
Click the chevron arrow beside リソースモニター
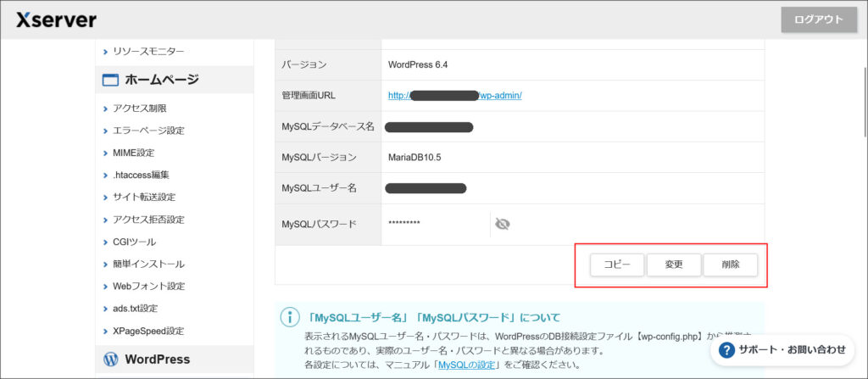(x=105, y=52)
